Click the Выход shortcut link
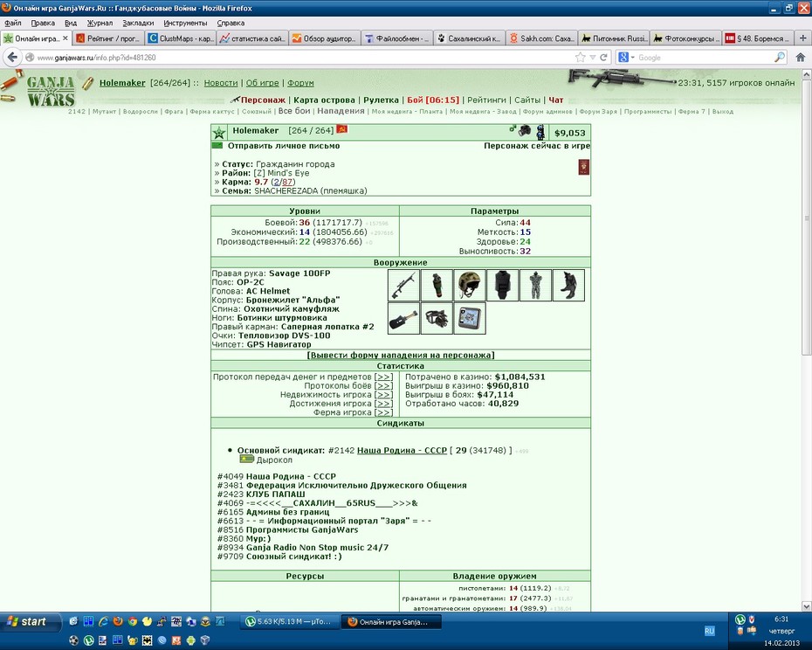This screenshot has width=812, height=650. point(722,112)
